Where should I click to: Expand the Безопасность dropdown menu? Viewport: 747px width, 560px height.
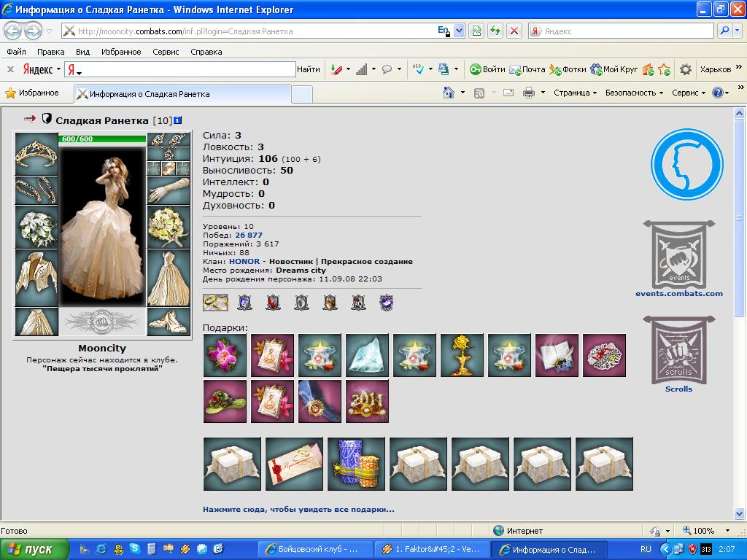(634, 93)
